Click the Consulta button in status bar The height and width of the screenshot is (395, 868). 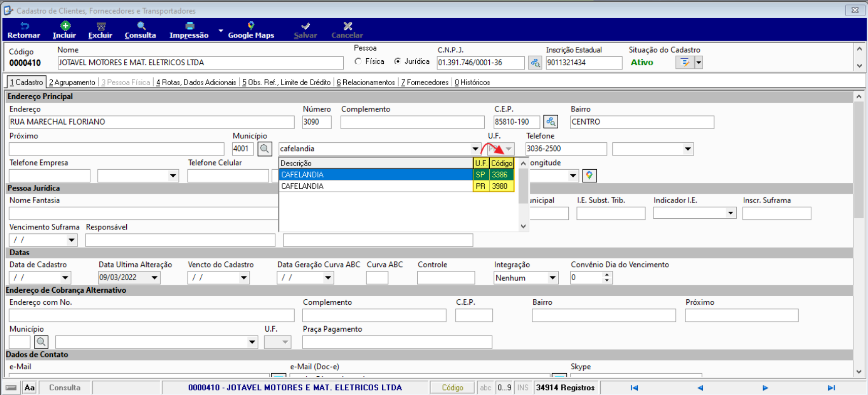65,388
